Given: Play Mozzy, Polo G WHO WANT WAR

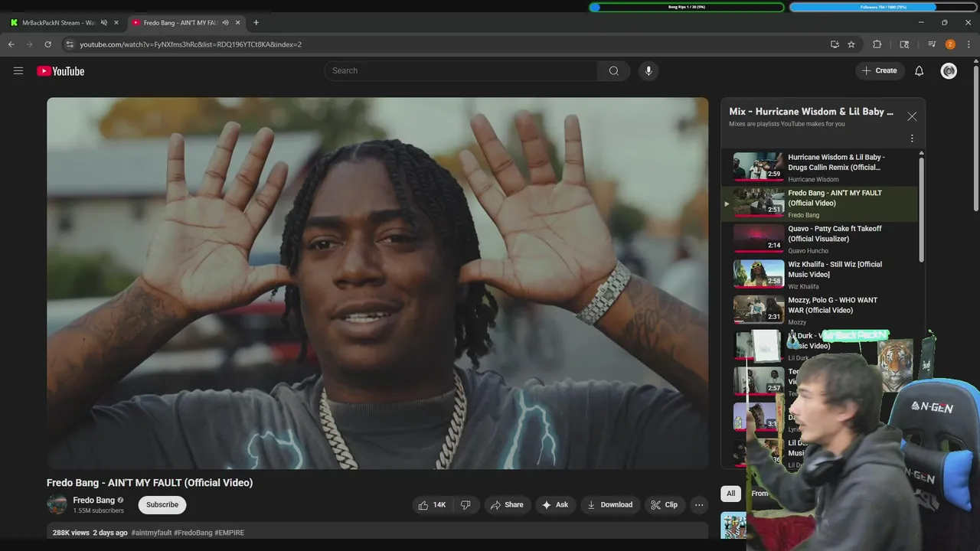Looking at the screenshot, I should coord(819,311).
